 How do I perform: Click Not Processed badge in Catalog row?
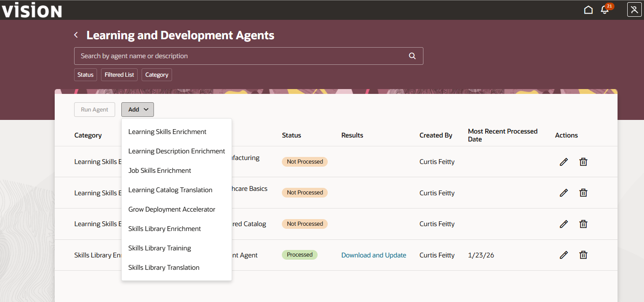point(305,224)
